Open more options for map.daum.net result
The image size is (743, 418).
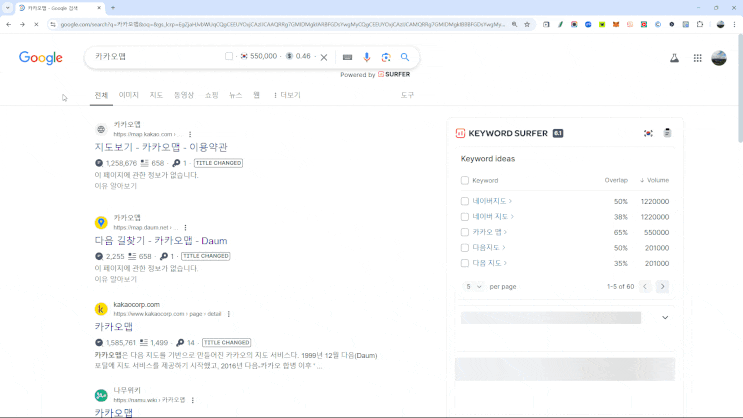tap(185, 227)
